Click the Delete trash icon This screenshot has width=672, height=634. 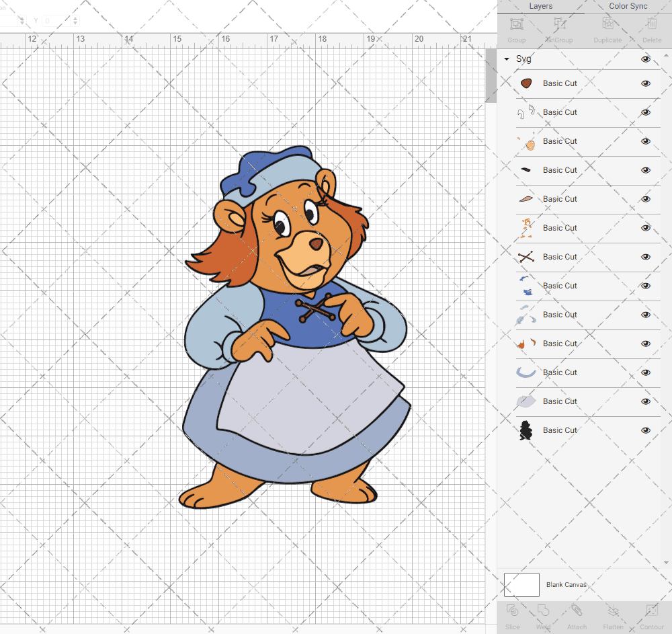coord(652,24)
